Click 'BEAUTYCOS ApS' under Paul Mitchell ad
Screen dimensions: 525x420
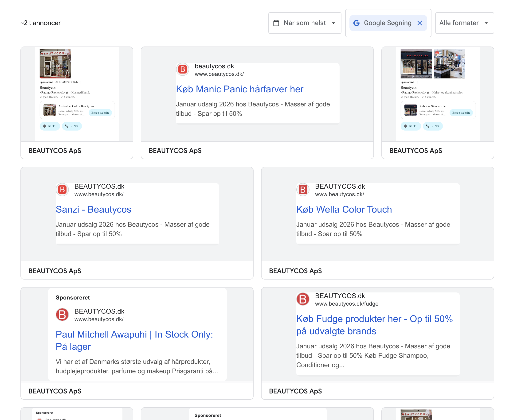coord(55,391)
